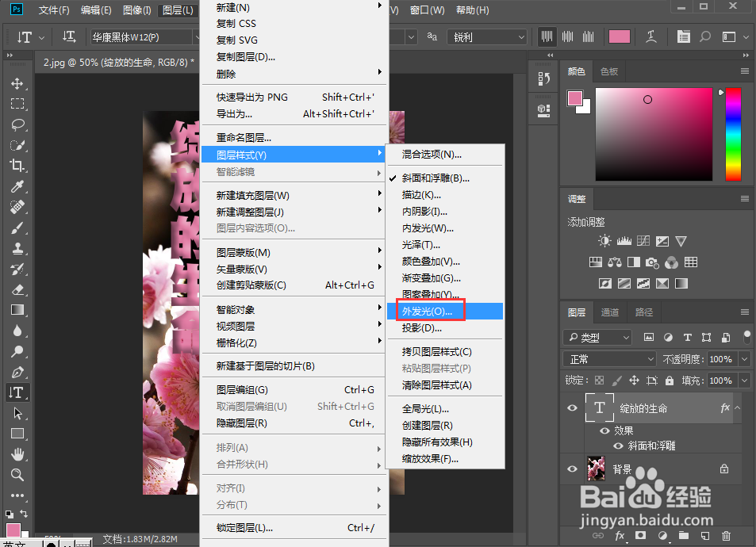Select the Clone Stamp tool

[x=17, y=249]
